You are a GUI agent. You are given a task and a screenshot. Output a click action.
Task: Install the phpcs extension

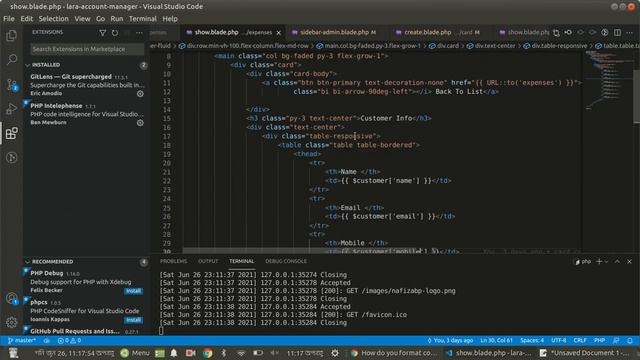(x=133, y=320)
